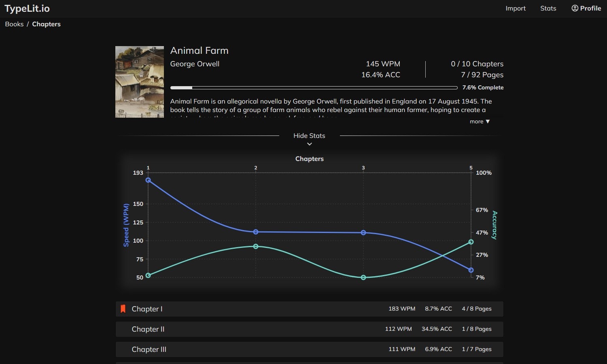Image resolution: width=607 pixels, height=364 pixels.
Task: Click the 16.4% ACC stat
Action: [x=381, y=75]
